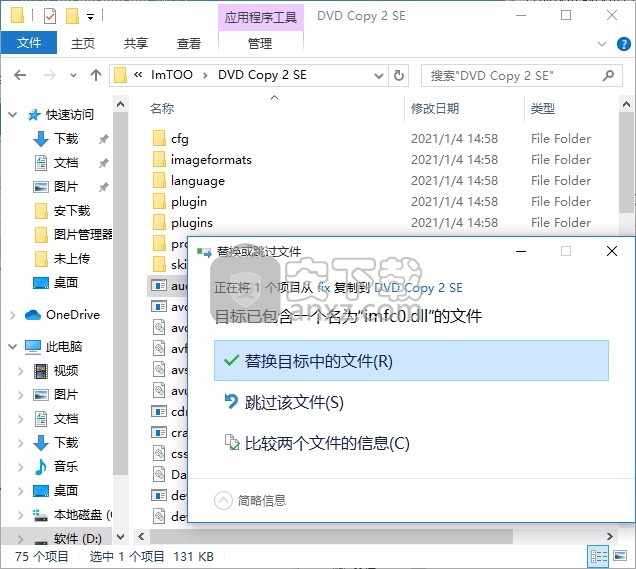Open Downloads (下载) in Quick Access

66,139
